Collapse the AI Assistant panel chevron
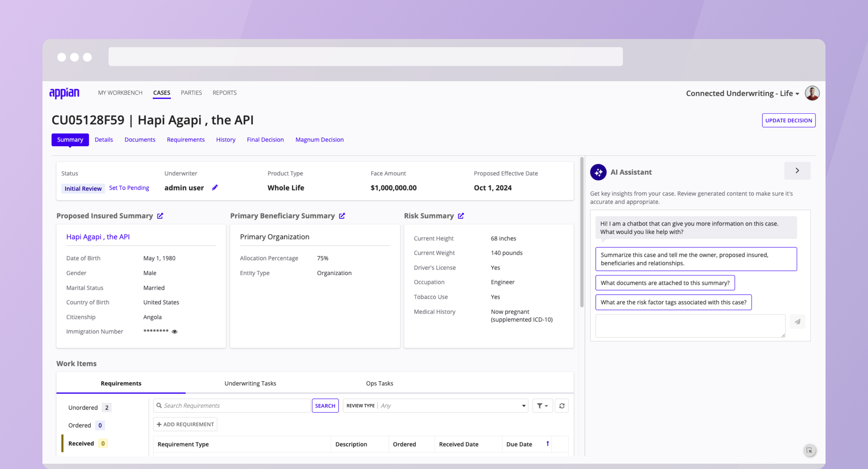 [797, 171]
